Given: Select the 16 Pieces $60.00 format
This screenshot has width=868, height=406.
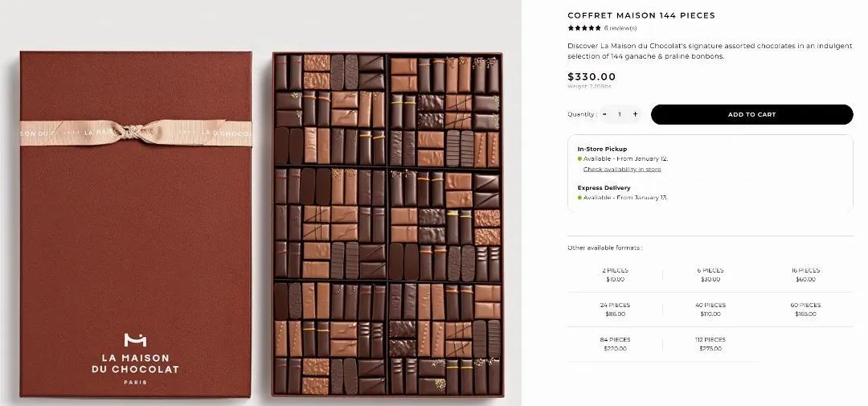Looking at the screenshot, I should [x=805, y=275].
